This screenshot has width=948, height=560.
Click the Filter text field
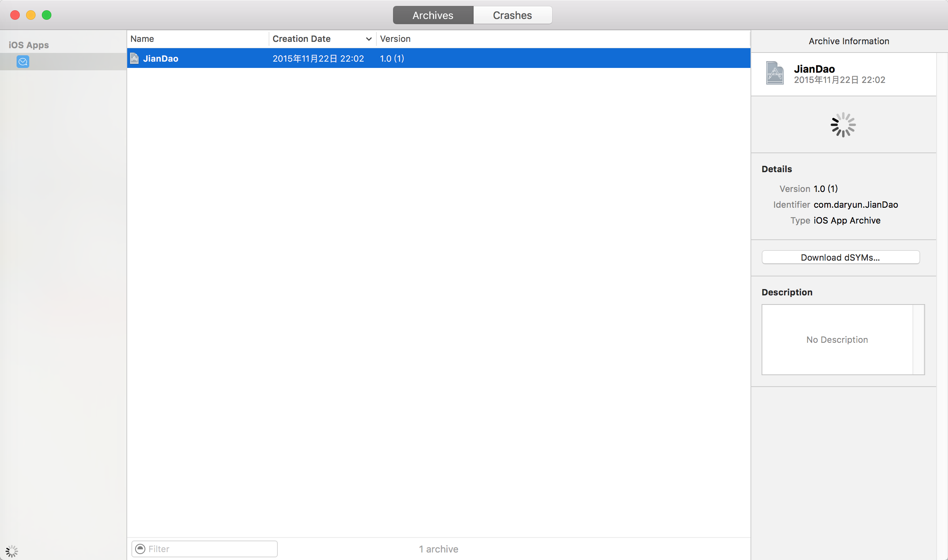coord(209,549)
